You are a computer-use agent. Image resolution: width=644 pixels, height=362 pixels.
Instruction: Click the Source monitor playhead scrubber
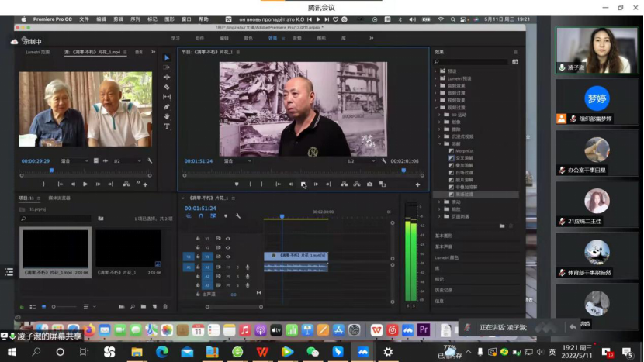51,170
